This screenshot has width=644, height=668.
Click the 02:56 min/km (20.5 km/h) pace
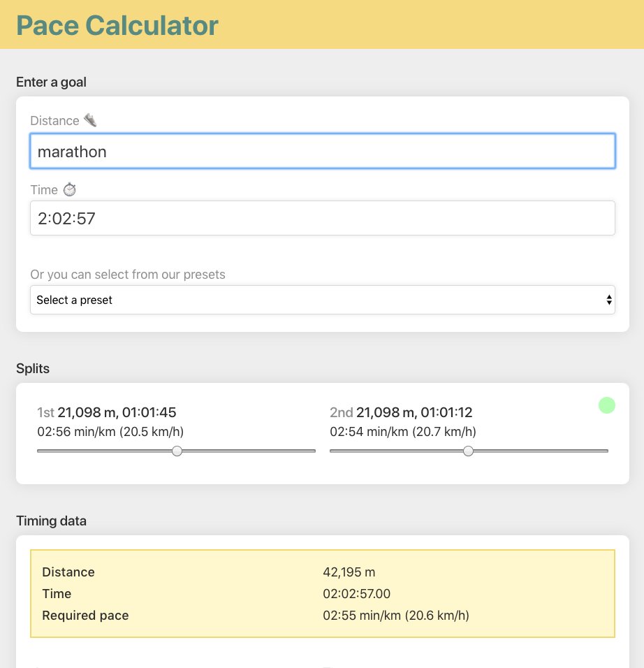[x=110, y=432]
